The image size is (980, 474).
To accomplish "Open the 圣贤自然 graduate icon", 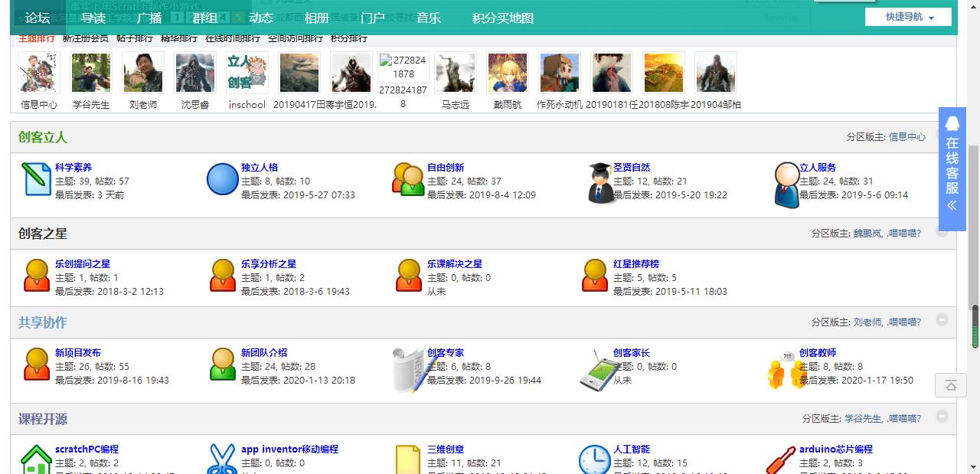I will coord(602,182).
